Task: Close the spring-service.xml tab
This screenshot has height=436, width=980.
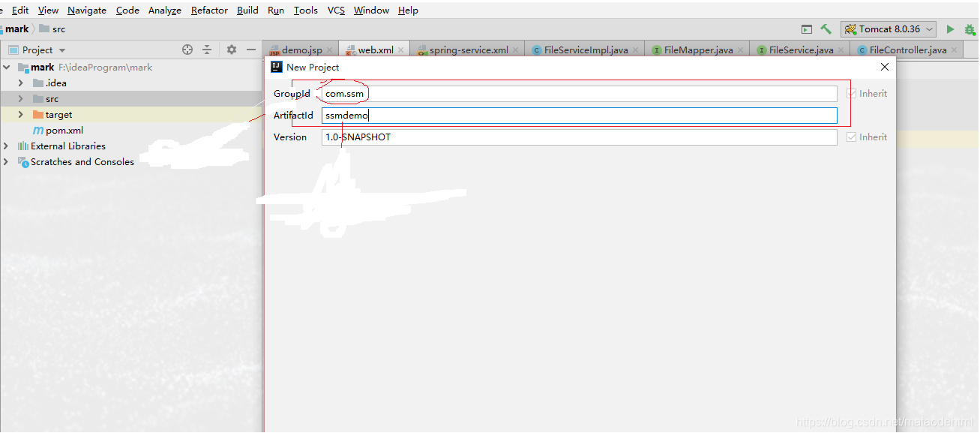Action: (x=516, y=50)
